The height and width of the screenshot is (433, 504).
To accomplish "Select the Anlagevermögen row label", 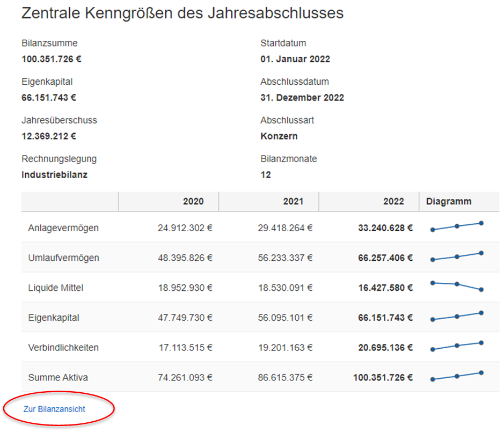I will [x=63, y=228].
